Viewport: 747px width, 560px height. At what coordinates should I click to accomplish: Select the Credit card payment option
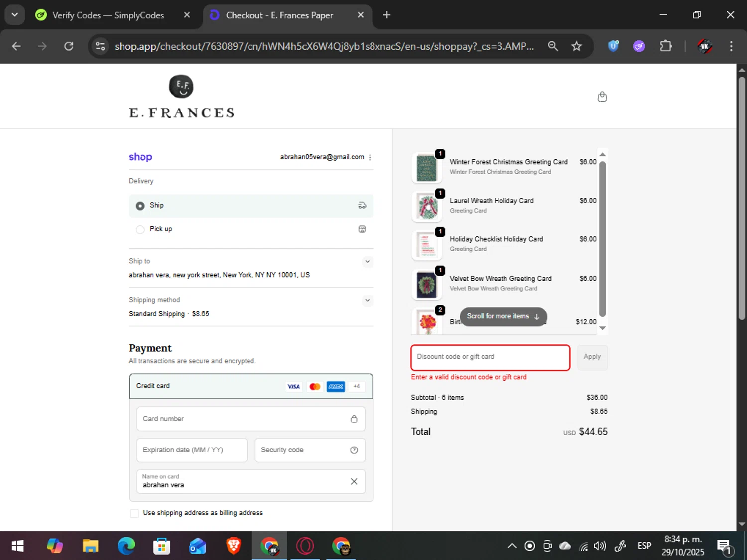(251, 386)
